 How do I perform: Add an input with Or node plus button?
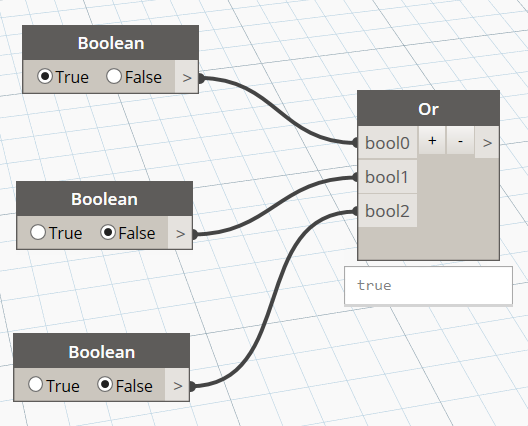432,140
